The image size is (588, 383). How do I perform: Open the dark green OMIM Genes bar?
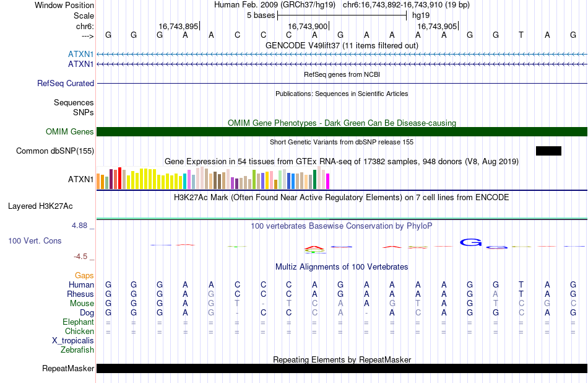(342, 132)
